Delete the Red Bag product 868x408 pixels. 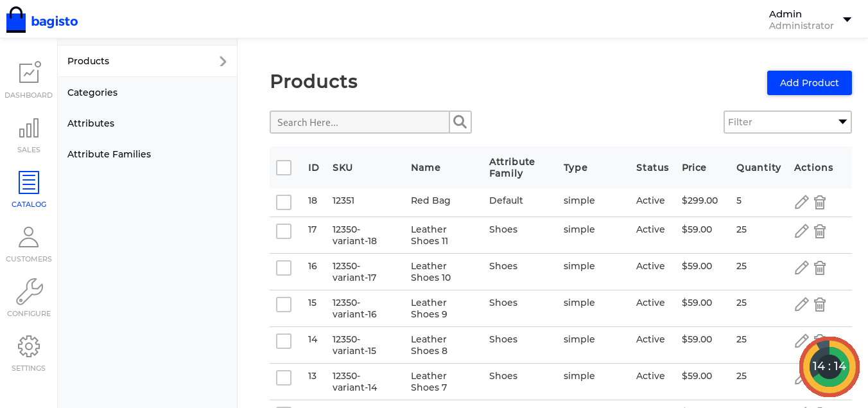click(x=820, y=202)
